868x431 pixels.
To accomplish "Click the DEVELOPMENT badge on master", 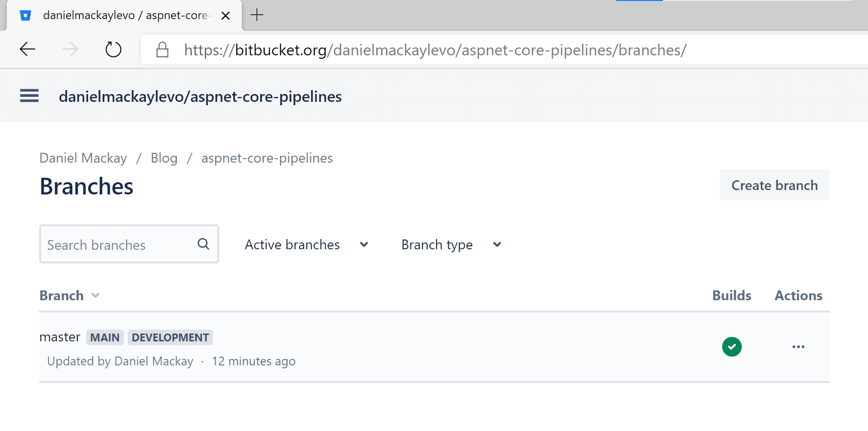I will (x=170, y=337).
